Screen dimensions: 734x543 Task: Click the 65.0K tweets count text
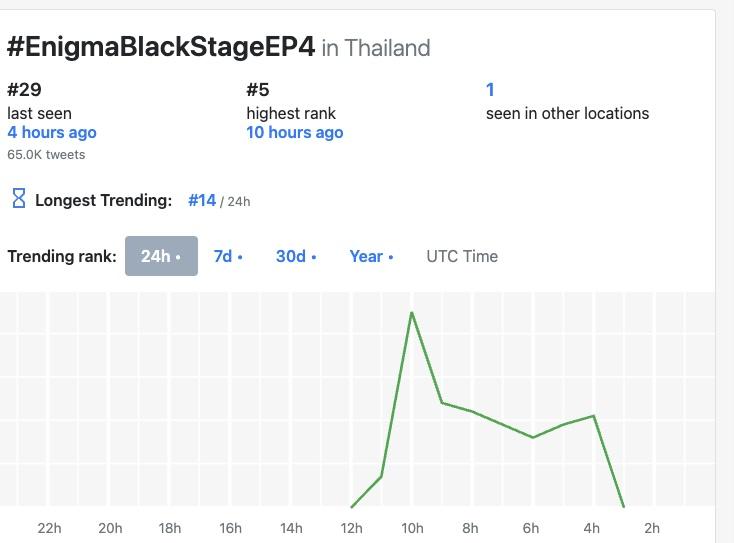coord(46,154)
